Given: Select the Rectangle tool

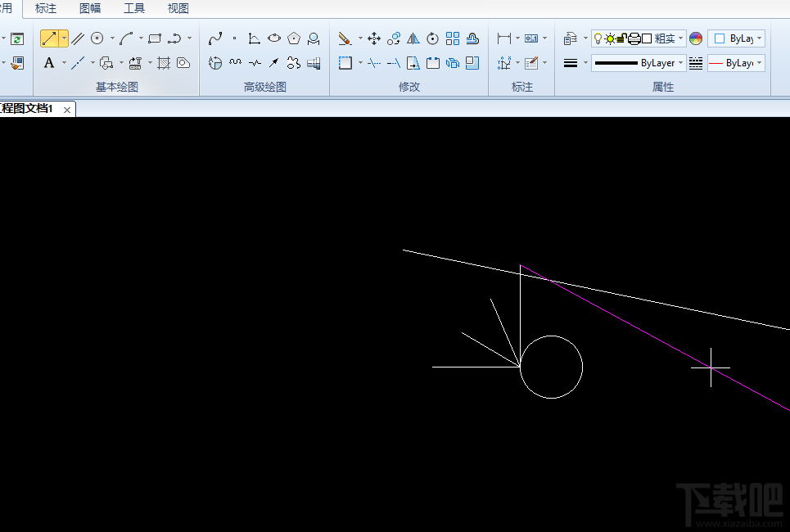Looking at the screenshot, I should click(x=155, y=38).
